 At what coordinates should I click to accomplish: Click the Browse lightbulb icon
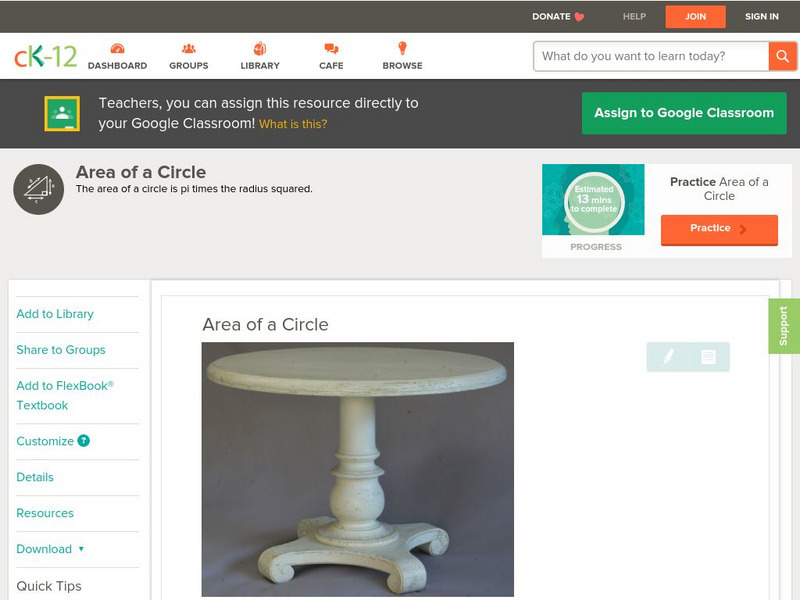click(x=403, y=48)
